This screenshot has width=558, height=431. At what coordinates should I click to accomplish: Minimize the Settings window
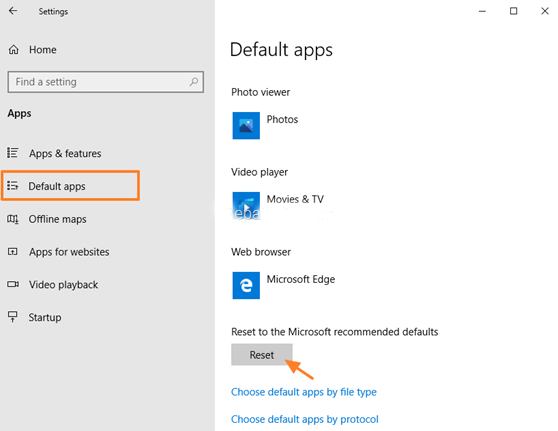click(x=482, y=11)
